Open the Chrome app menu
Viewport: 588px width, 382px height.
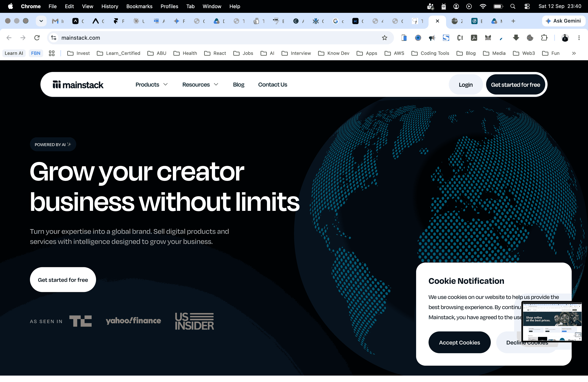(x=31, y=6)
